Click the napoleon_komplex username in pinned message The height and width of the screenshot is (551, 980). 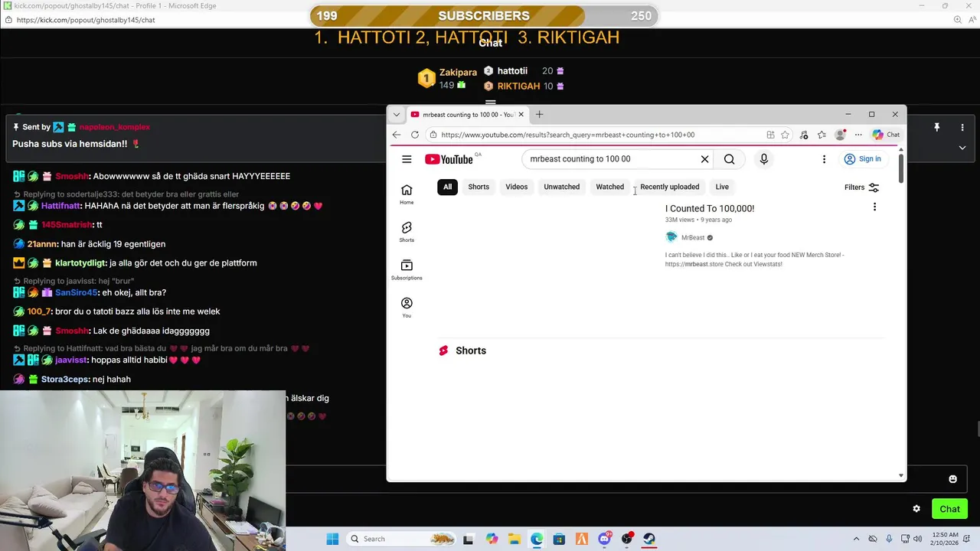114,127
